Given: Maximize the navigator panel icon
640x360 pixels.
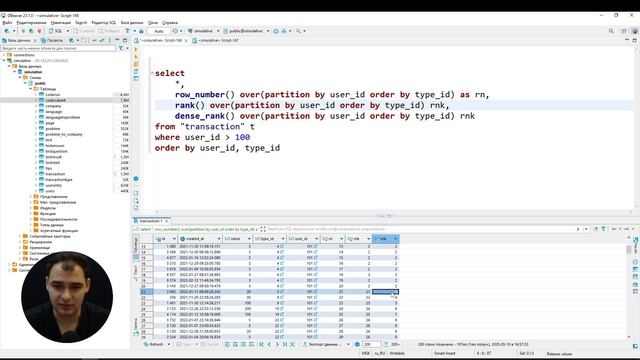Looking at the screenshot, I should [x=125, y=40].
